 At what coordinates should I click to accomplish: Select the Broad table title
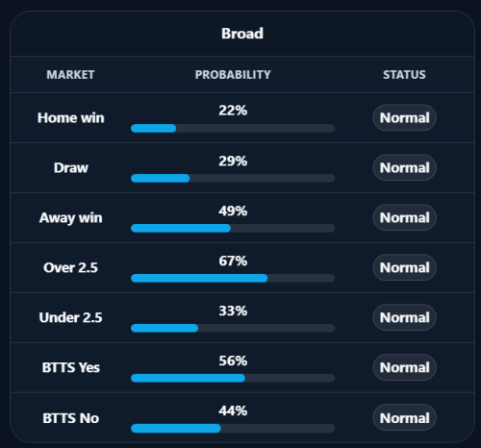[x=242, y=34]
